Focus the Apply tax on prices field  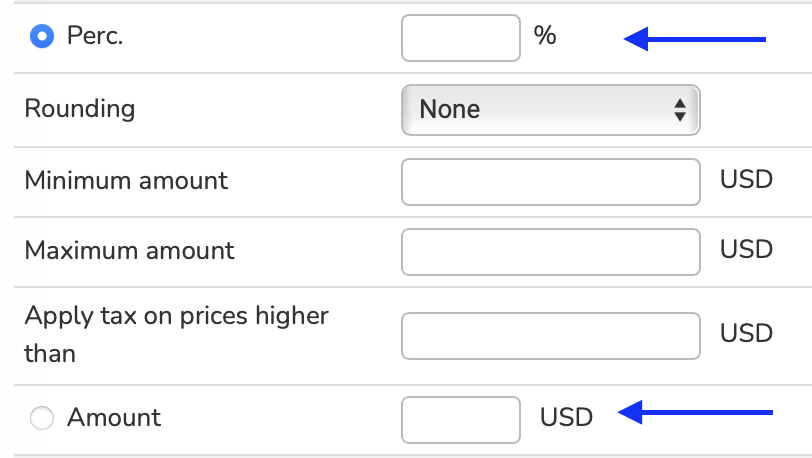549,335
